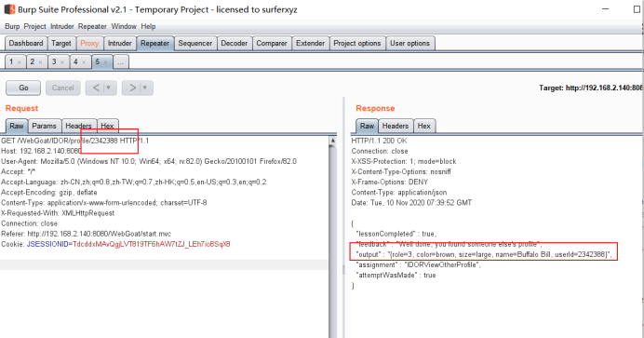Select the Repeater tool tab
644x338 pixels.
[x=154, y=43]
